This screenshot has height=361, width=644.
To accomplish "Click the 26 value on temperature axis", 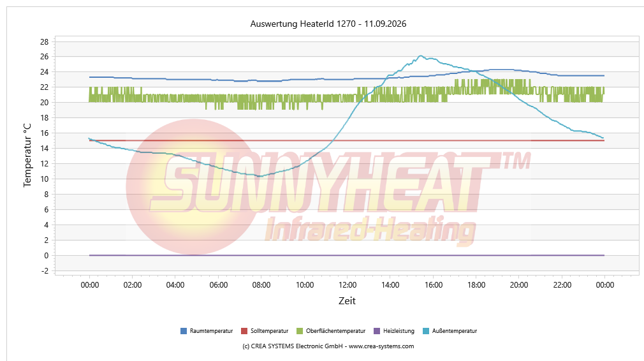I will (x=45, y=57).
